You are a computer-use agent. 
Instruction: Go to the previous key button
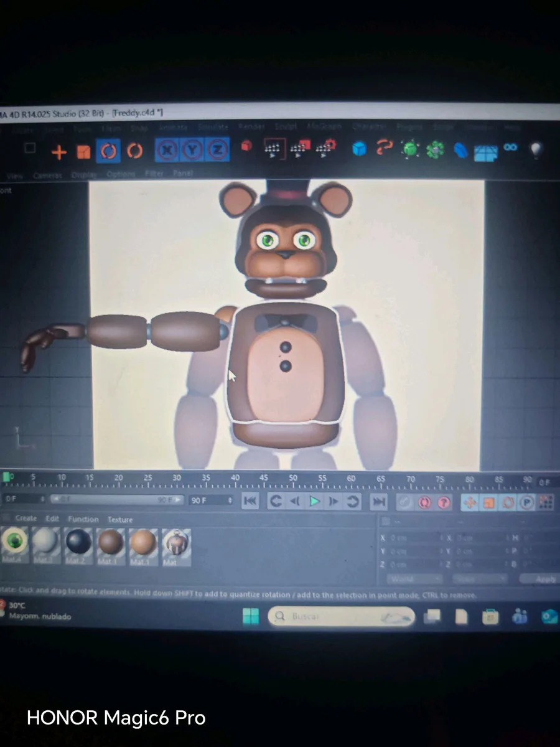pyautogui.click(x=276, y=501)
